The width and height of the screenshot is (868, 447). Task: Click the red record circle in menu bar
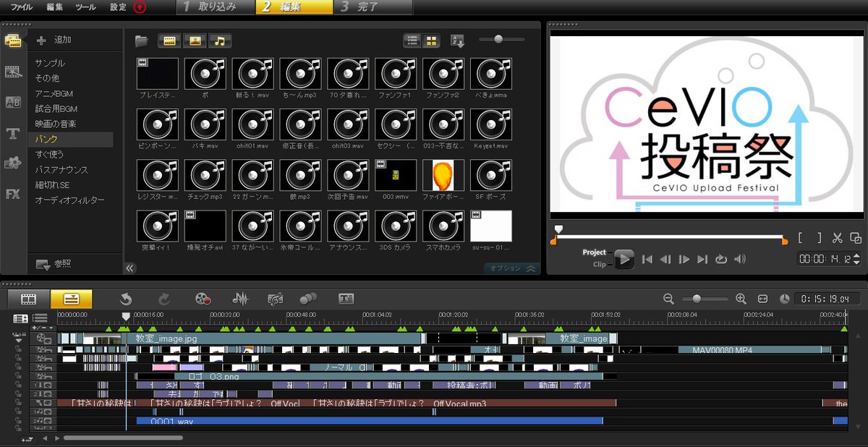[x=140, y=7]
